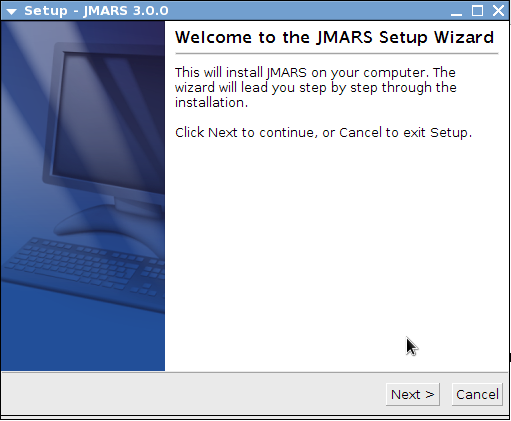Click the solid blue area below keyboard graphic
Screen dimensions: 511x421
(x=83, y=343)
